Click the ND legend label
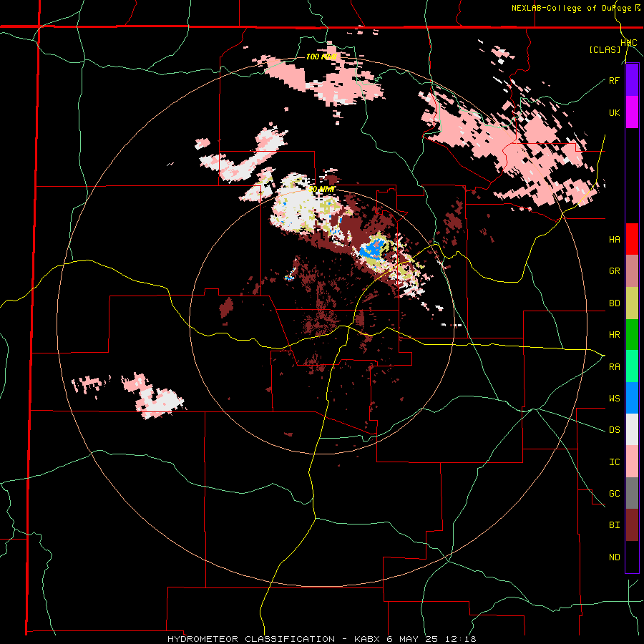 point(614,557)
